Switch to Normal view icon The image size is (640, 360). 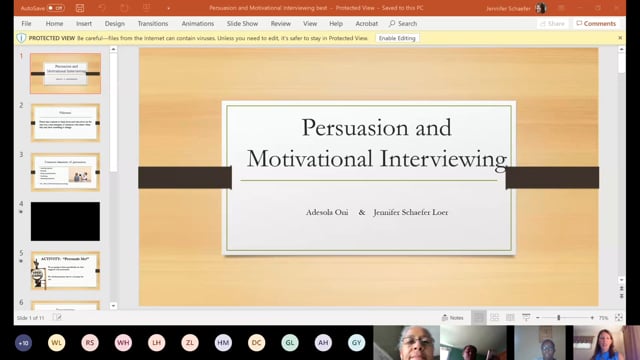pos(478,317)
